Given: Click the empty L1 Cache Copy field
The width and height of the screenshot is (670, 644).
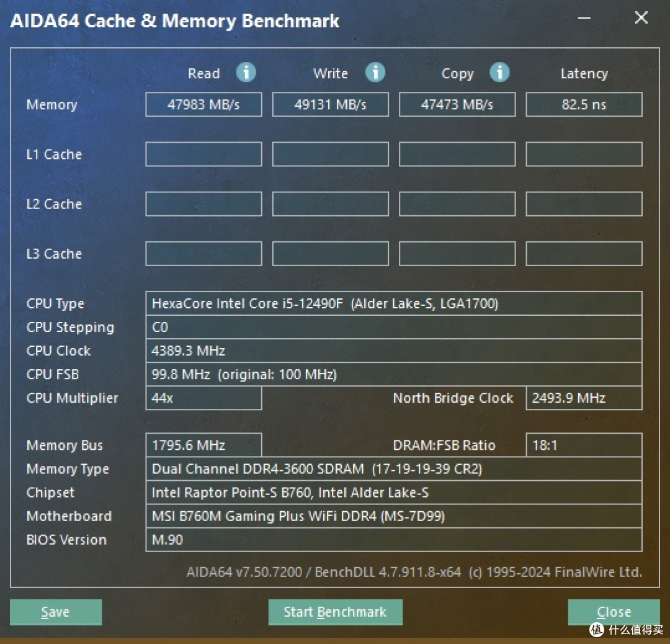Looking at the screenshot, I should pyautogui.click(x=457, y=154).
